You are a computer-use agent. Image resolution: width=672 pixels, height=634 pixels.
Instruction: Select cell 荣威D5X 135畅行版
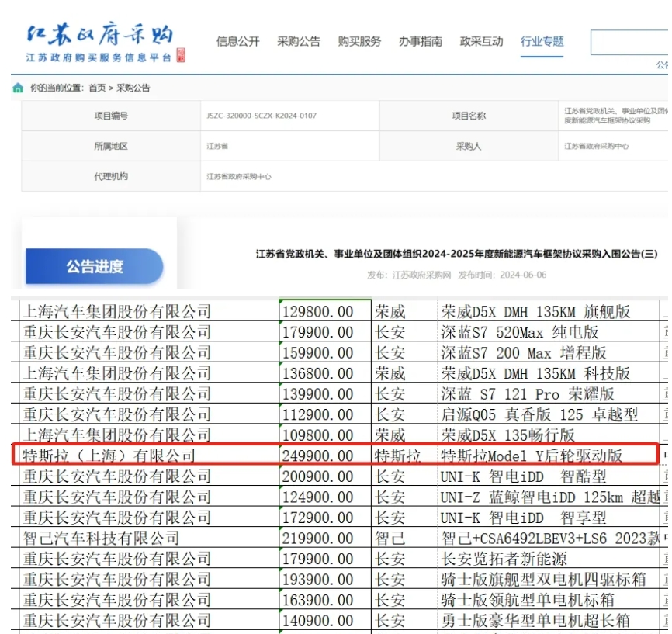pos(549,435)
